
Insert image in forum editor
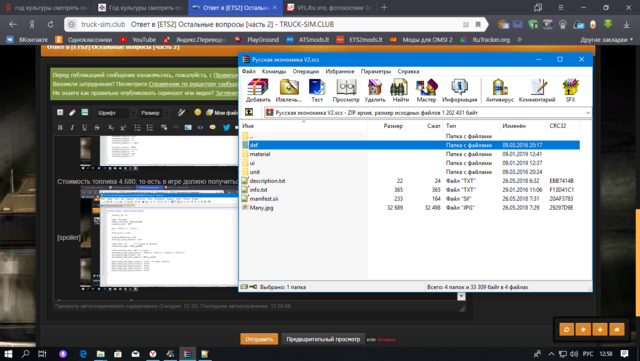188,127
